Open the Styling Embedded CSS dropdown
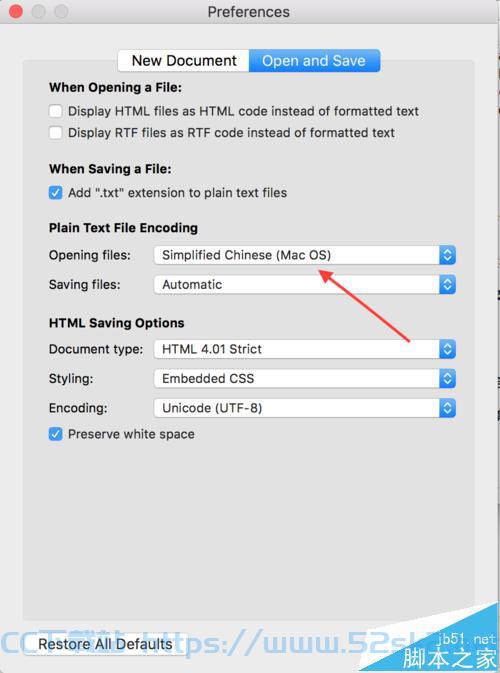The width and height of the screenshot is (500, 673). pos(305,379)
